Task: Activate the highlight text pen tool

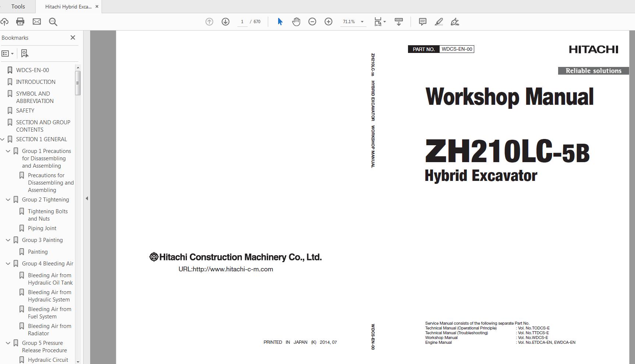Action: click(439, 22)
